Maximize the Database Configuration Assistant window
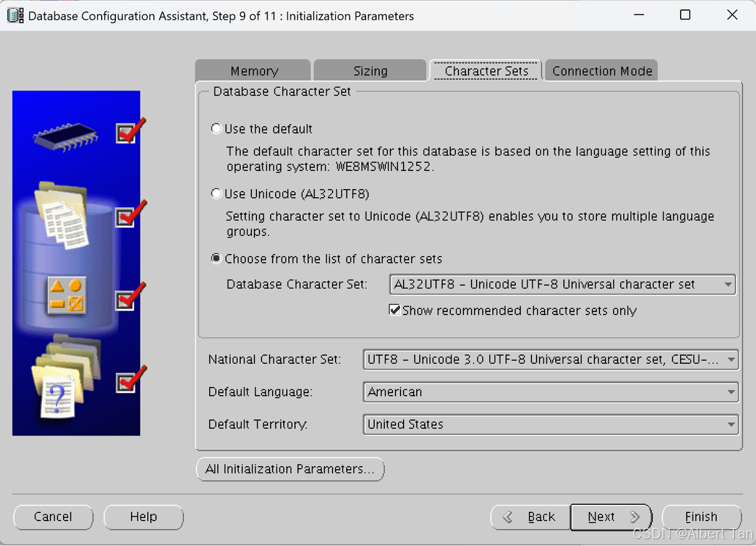Viewport: 756px width, 546px height. (x=685, y=15)
